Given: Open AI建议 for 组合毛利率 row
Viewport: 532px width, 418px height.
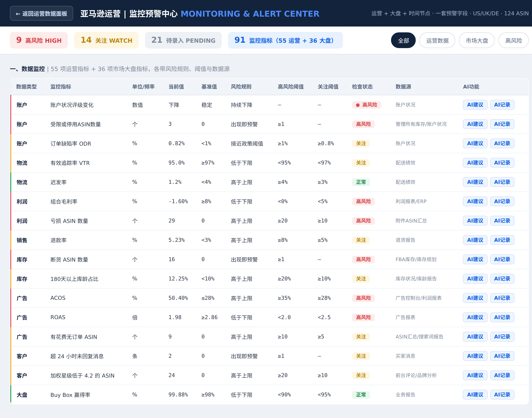Looking at the screenshot, I should pyautogui.click(x=475, y=201).
